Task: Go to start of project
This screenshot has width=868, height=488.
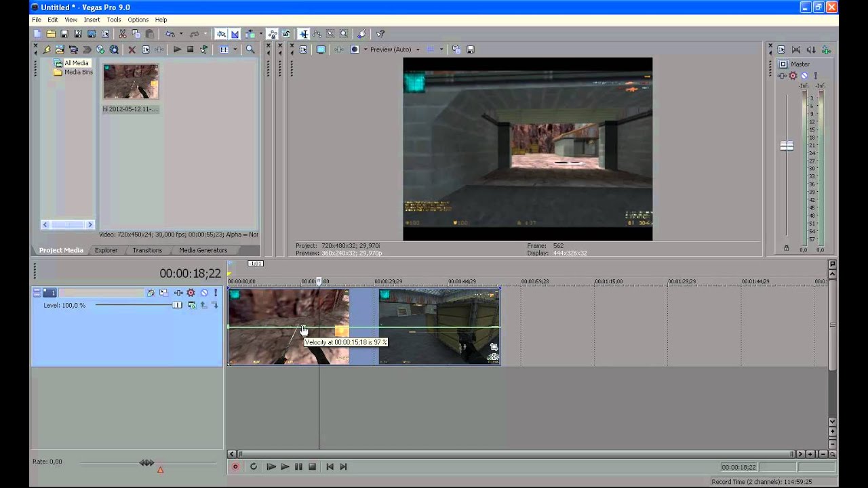Action: 330,466
